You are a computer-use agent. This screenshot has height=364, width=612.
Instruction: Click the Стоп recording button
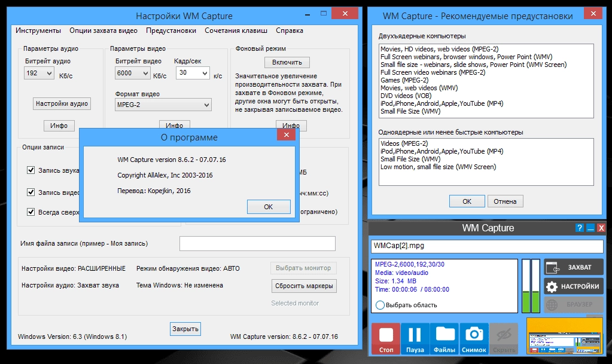pos(386,339)
